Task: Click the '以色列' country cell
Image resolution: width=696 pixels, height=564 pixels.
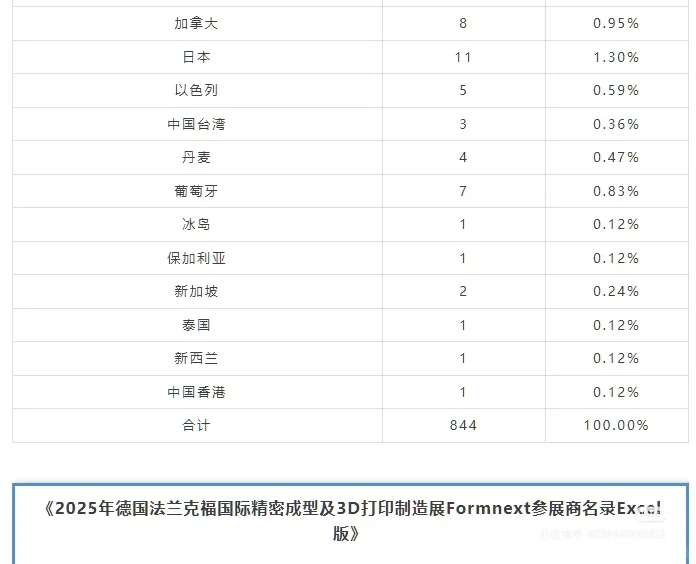Action: 196,90
